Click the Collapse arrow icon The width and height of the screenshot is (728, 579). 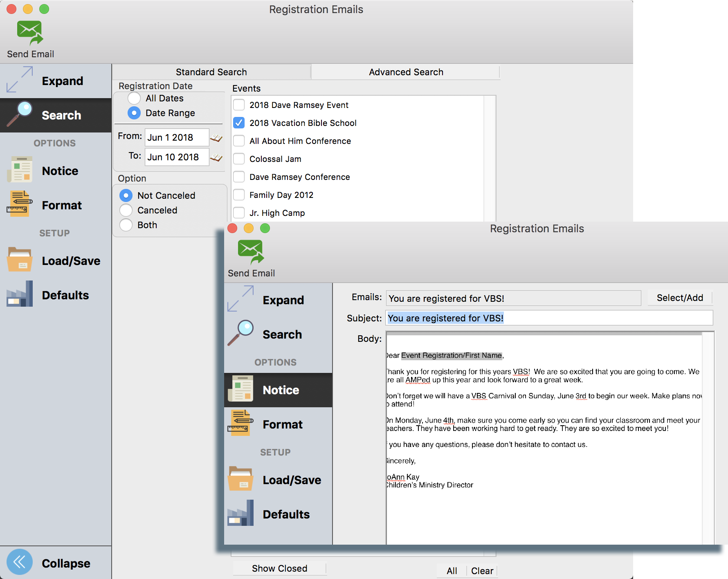pyautogui.click(x=19, y=562)
